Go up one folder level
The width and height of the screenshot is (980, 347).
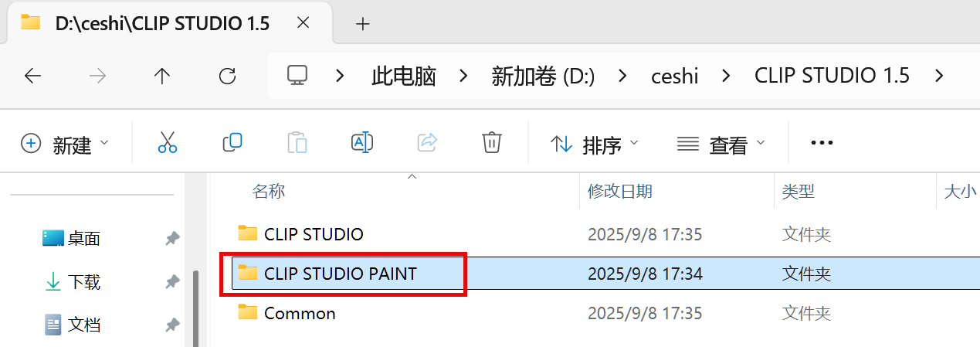tap(161, 76)
